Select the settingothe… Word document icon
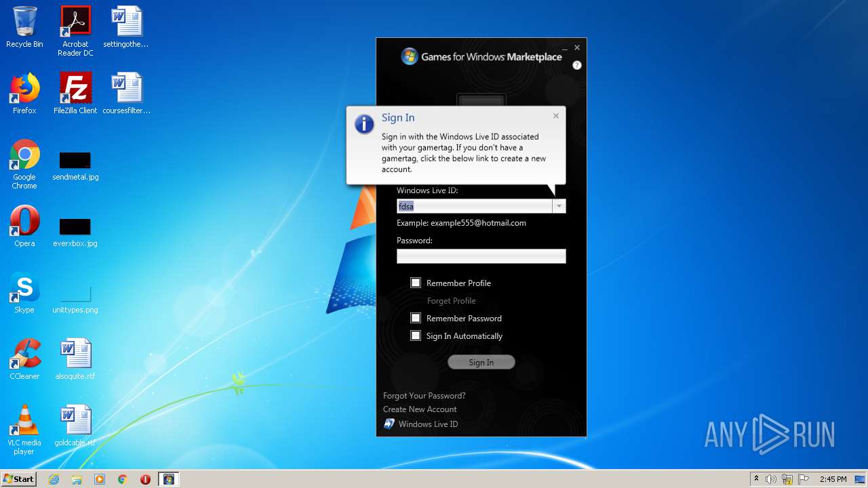 126,27
